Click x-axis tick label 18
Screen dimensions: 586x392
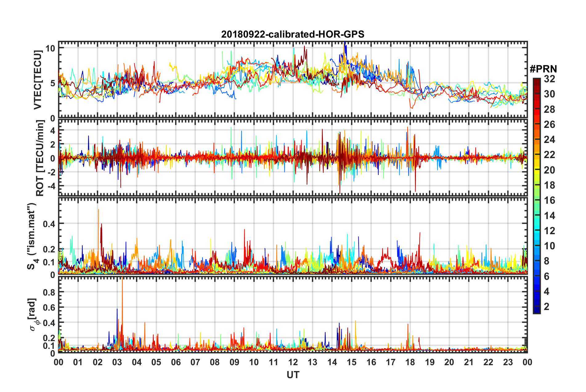point(410,362)
